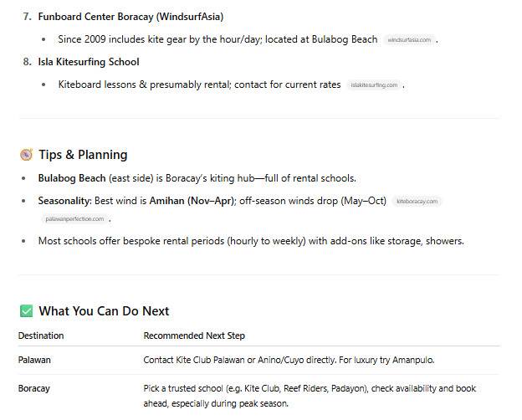Image resolution: width=522 pixels, height=420 pixels.
Task: Click the What You Can Do Next heading
Action: point(104,311)
